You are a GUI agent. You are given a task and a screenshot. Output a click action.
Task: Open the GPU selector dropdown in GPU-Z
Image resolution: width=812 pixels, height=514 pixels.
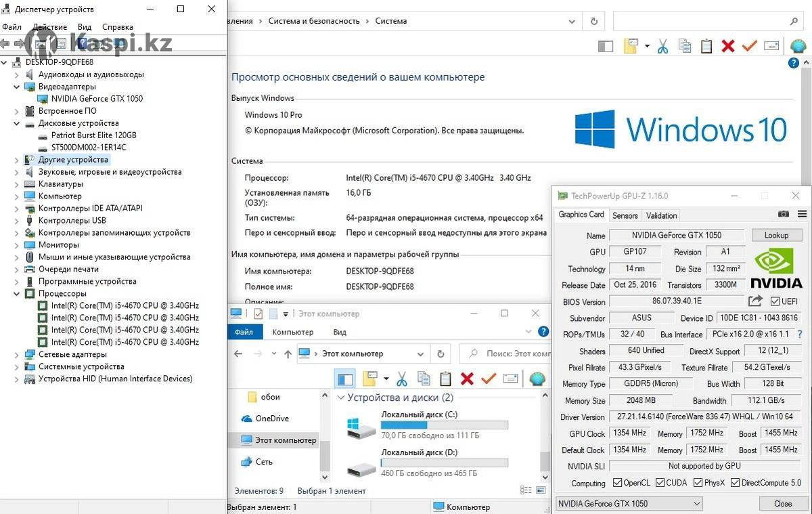[629, 504]
